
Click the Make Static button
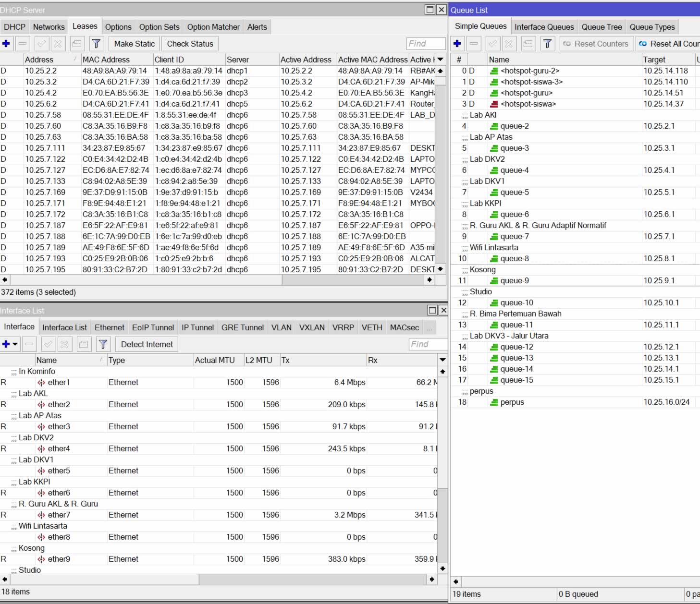coord(134,44)
